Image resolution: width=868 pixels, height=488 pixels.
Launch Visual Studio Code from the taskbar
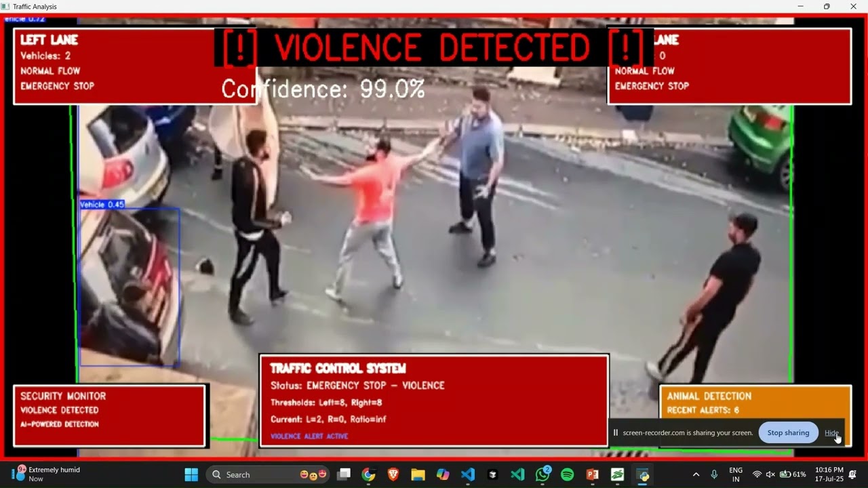click(x=468, y=474)
